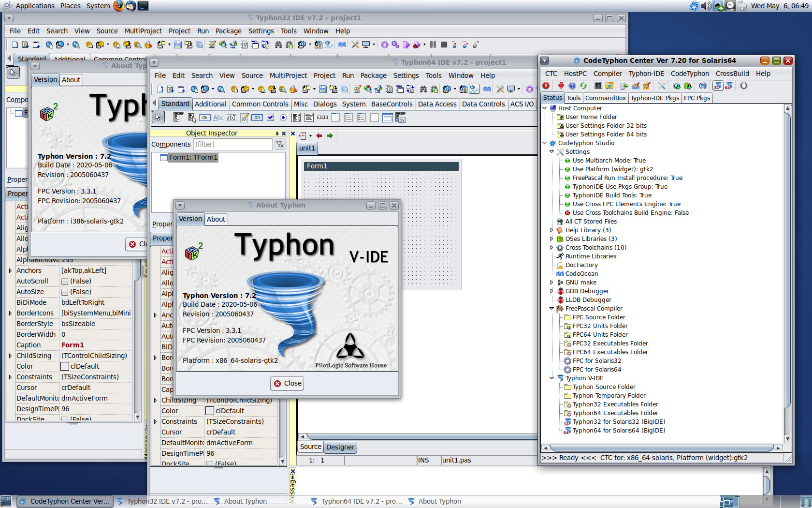Click the wrench tools icon in CTC toolbar

click(662, 86)
